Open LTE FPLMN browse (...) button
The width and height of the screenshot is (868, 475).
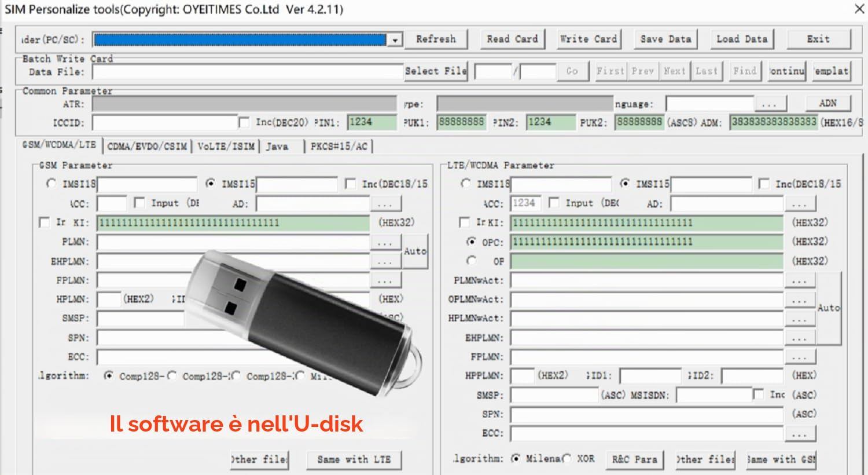click(x=800, y=357)
